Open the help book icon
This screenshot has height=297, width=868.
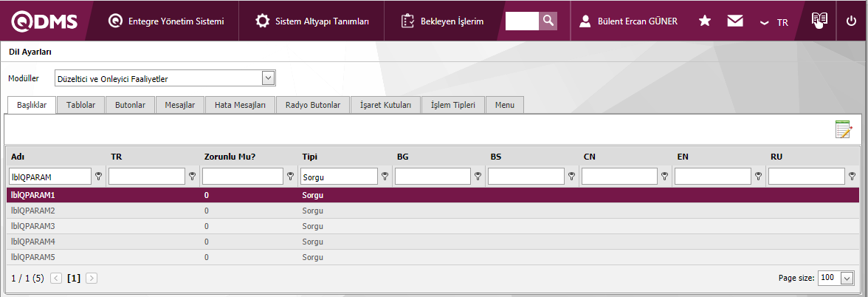coord(819,21)
